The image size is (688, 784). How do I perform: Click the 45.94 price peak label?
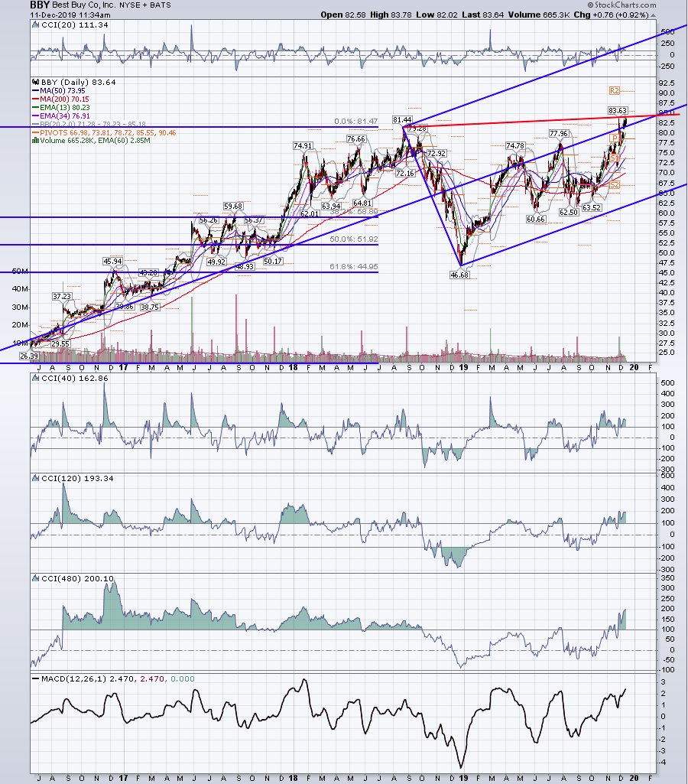(112, 261)
